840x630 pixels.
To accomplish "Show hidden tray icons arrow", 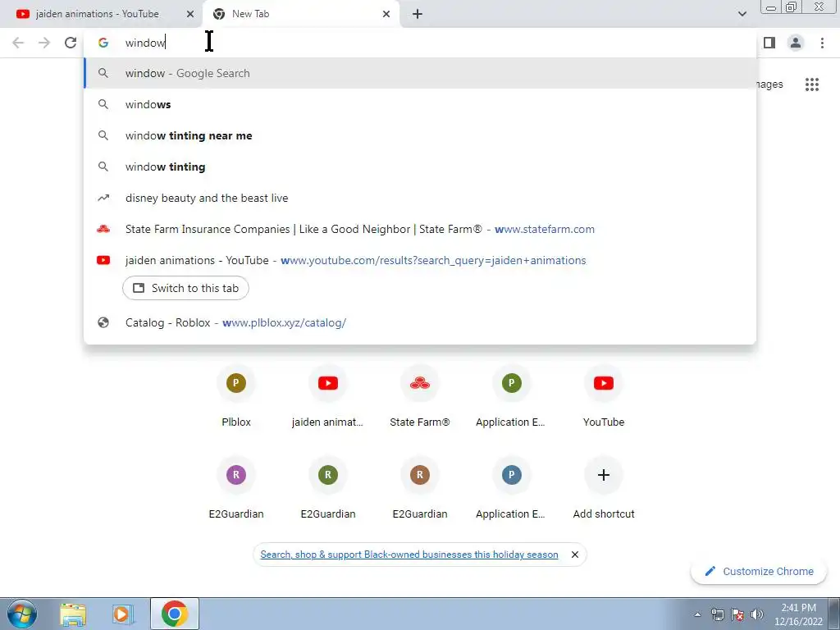I will 697,614.
